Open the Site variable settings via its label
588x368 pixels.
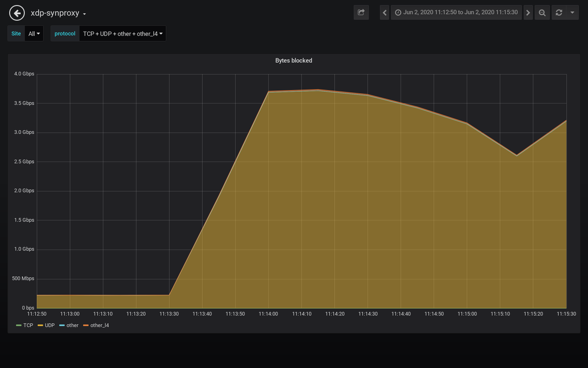coord(16,33)
